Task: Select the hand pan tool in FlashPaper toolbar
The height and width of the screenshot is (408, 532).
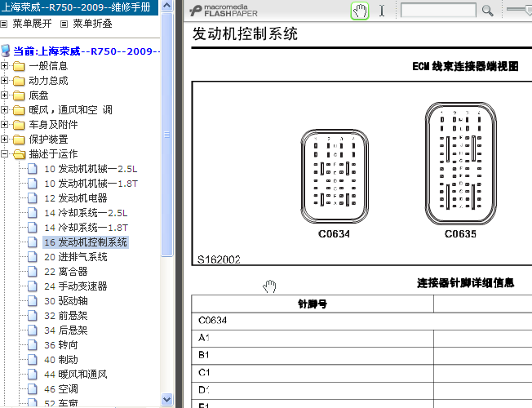Action: pos(360,11)
